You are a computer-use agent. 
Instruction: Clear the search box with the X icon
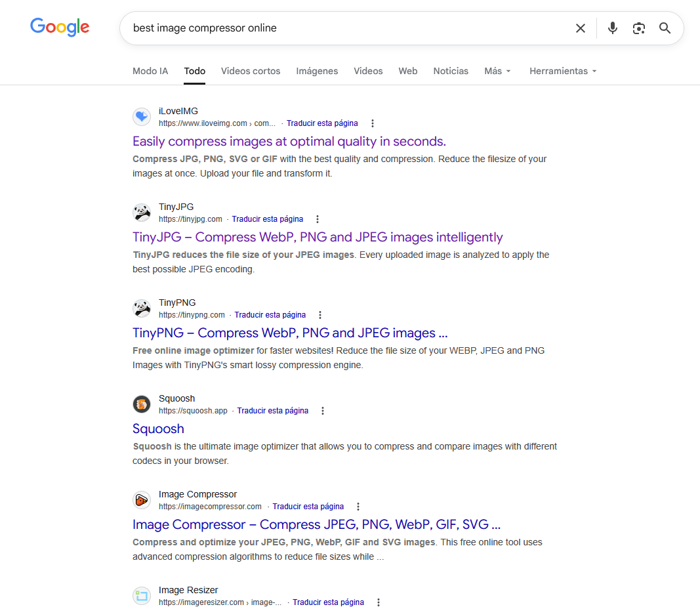point(581,28)
